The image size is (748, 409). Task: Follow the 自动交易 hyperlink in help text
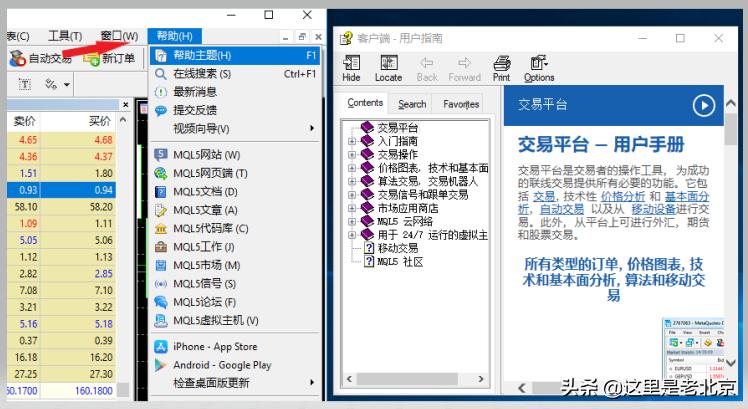coord(561,209)
